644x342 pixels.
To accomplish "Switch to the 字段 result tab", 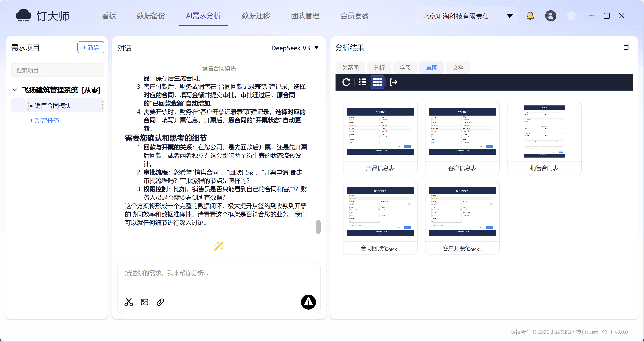I will tap(405, 68).
